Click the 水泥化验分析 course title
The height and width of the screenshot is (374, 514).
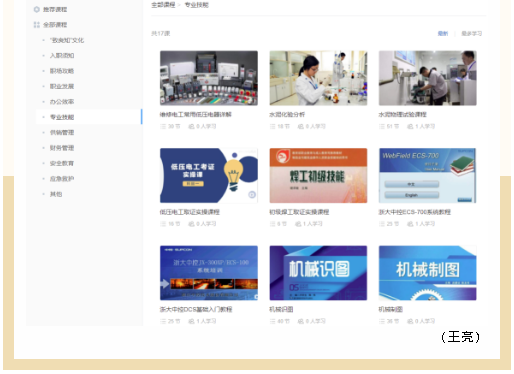[x=287, y=114]
